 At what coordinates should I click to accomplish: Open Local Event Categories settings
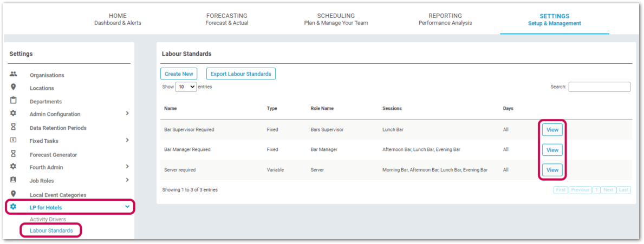tap(58, 195)
